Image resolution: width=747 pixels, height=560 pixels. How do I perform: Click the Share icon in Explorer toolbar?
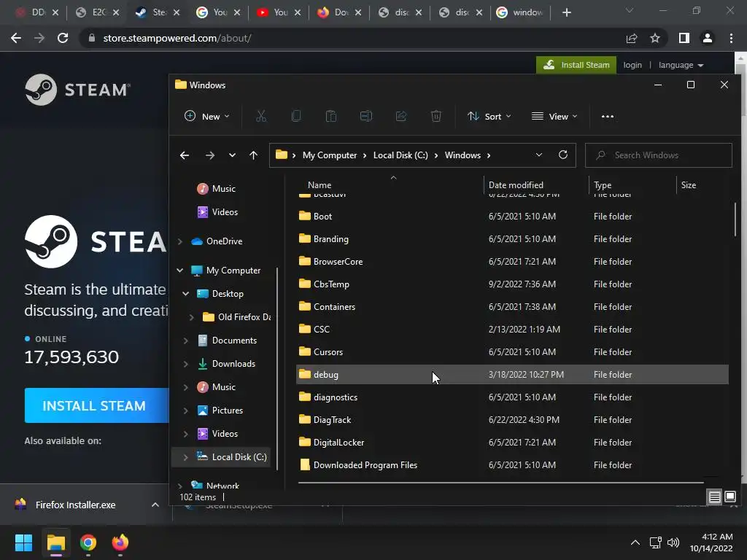[x=401, y=116]
